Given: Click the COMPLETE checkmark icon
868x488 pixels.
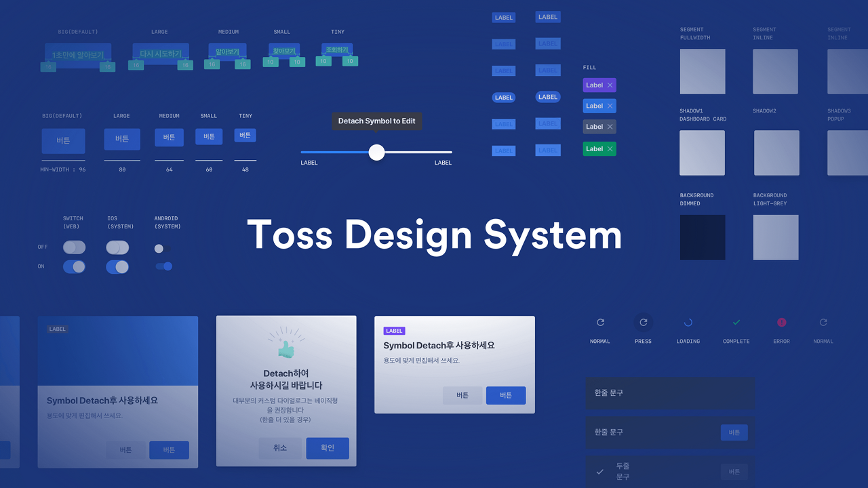Looking at the screenshot, I should [736, 323].
